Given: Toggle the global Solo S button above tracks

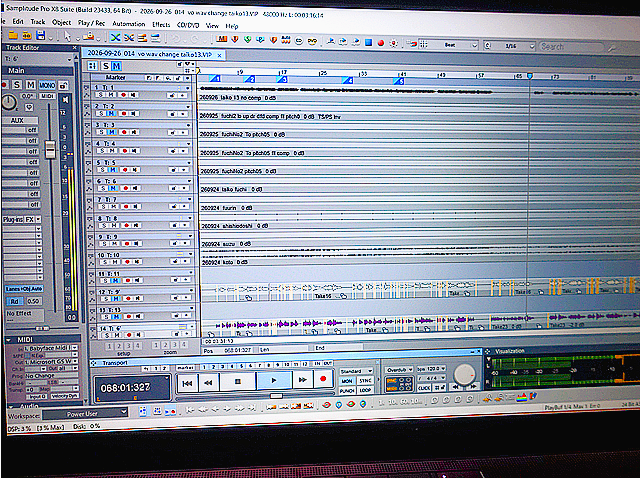Looking at the screenshot, I should pos(106,66).
